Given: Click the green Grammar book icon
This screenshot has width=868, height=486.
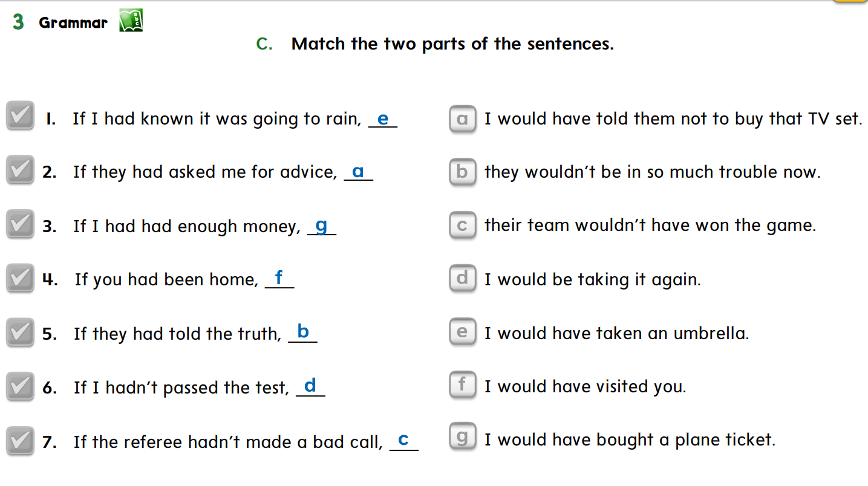Looking at the screenshot, I should click(x=131, y=21).
